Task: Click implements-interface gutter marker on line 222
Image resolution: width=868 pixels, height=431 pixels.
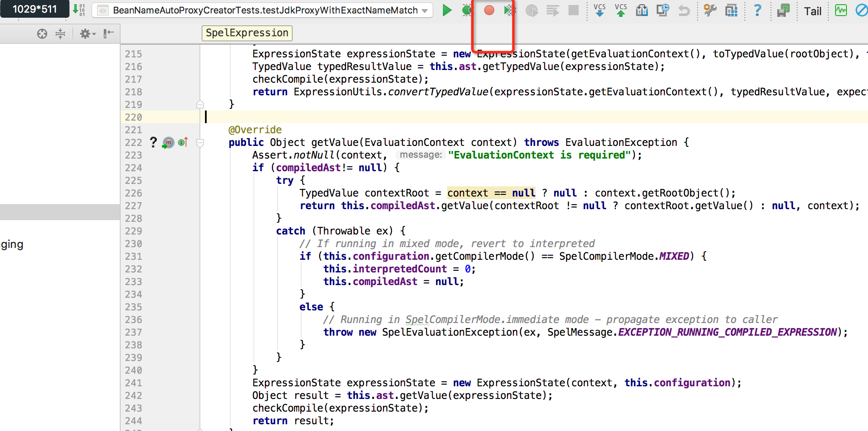Action: 183,143
